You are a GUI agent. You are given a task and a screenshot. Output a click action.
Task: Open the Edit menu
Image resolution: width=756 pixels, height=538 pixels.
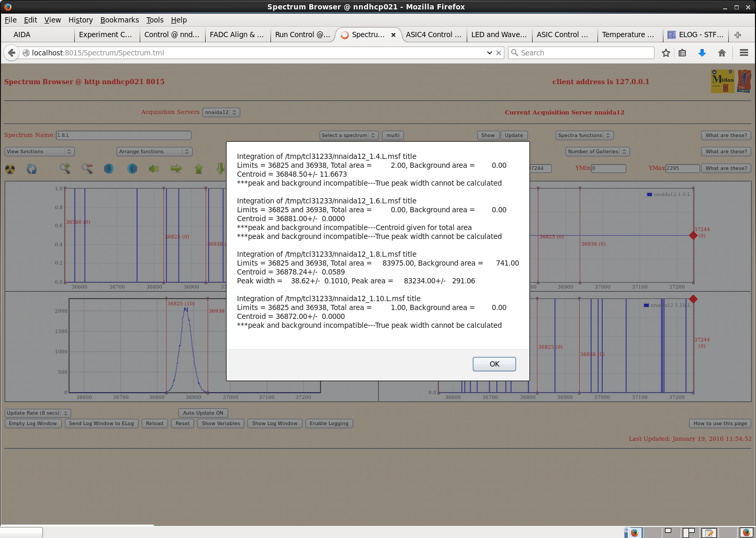(x=30, y=20)
